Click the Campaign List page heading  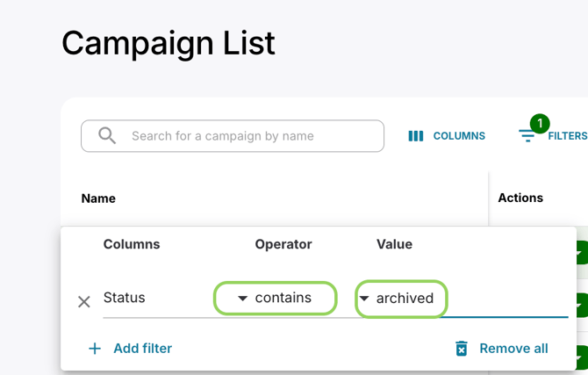169,42
